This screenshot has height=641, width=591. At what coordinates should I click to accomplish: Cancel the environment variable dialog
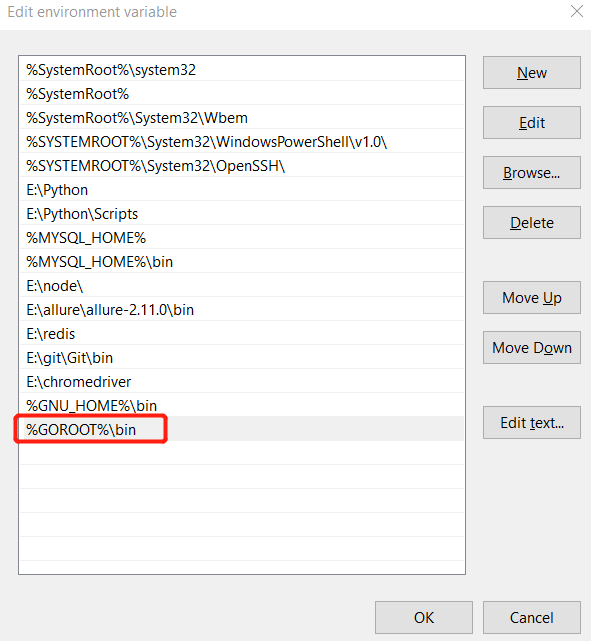[531, 617]
